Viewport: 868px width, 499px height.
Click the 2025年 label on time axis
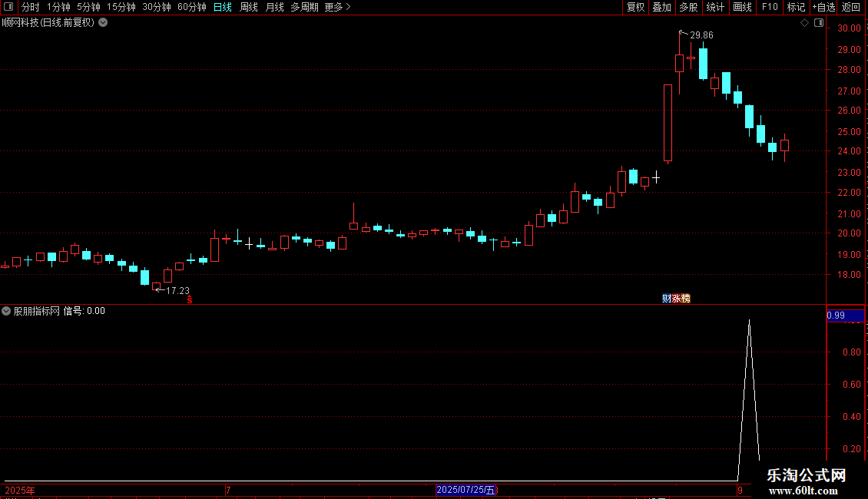point(20,490)
